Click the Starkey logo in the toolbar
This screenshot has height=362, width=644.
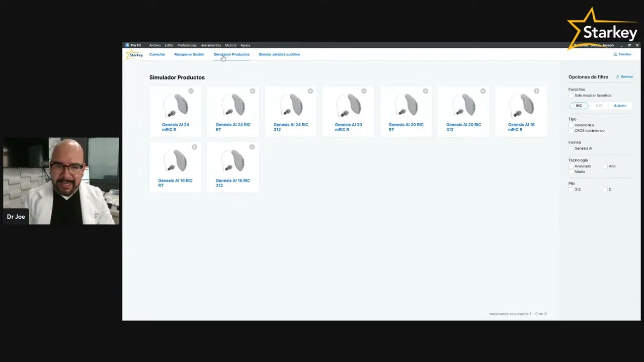[x=134, y=54]
